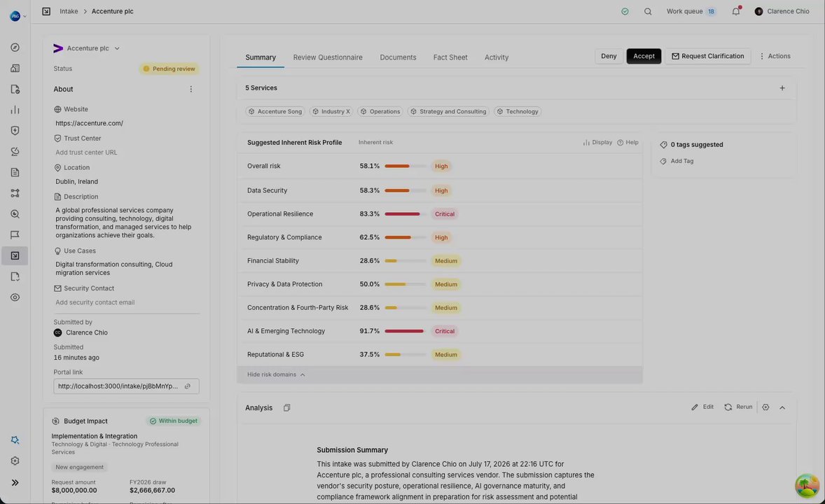Viewport: 825px width, 504px height.
Task: Open the shield with bolt sidebar icon
Action: pyautogui.click(x=15, y=130)
